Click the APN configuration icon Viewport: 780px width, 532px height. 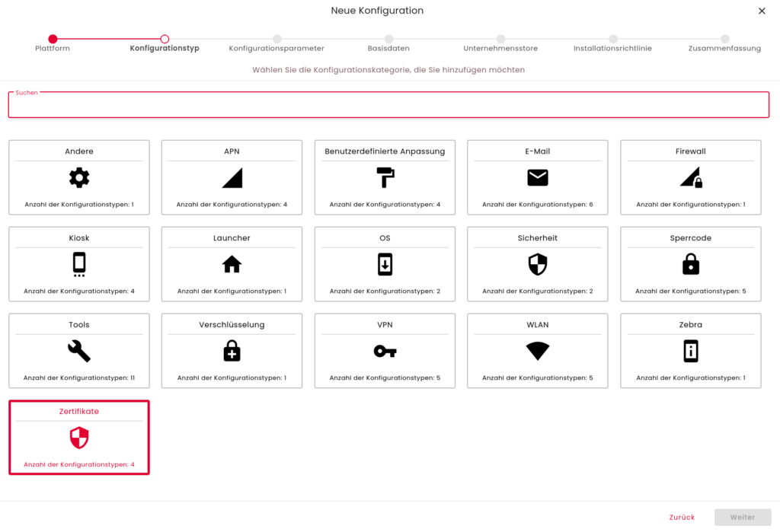(232, 177)
